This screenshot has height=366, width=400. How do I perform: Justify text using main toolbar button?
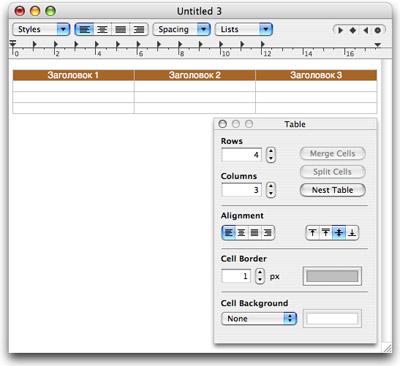(120, 29)
